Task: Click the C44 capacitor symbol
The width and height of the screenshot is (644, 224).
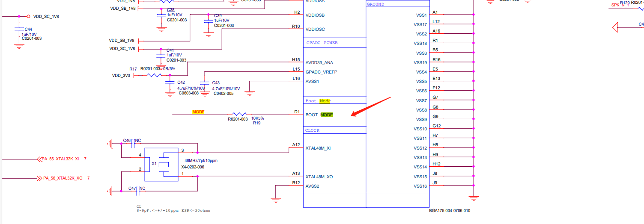Action: [x=19, y=29]
